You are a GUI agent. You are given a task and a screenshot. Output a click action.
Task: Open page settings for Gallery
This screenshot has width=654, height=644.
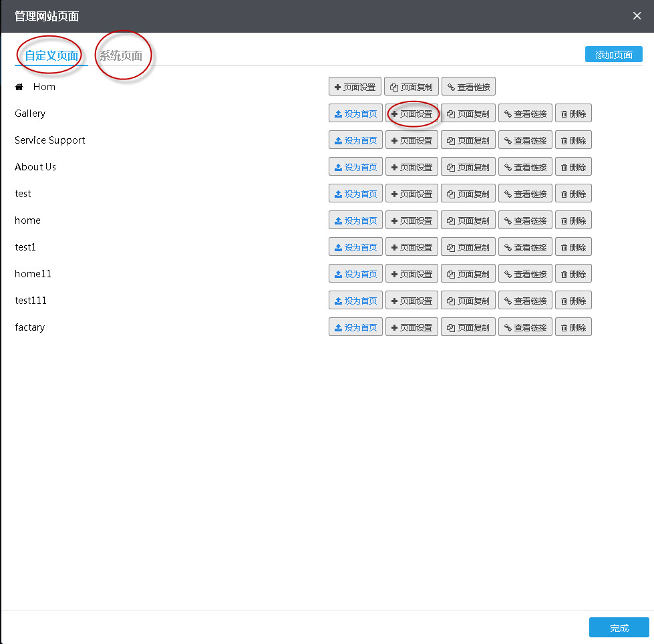[412, 114]
